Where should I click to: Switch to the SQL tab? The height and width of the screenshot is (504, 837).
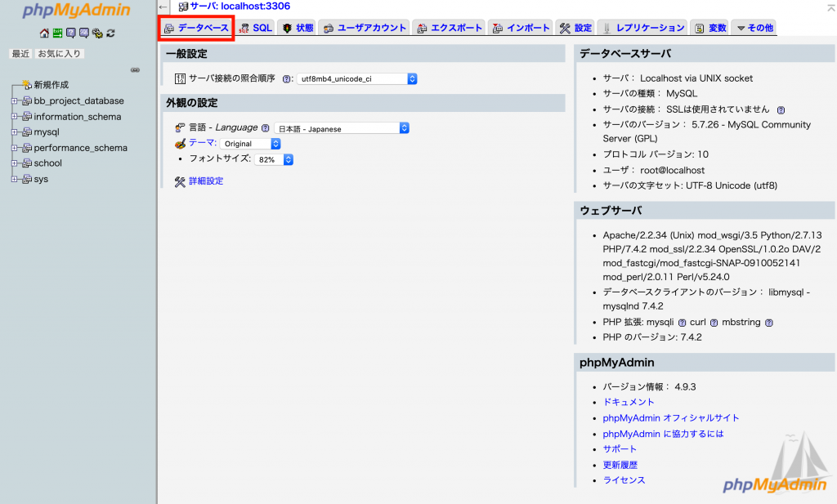[255, 28]
